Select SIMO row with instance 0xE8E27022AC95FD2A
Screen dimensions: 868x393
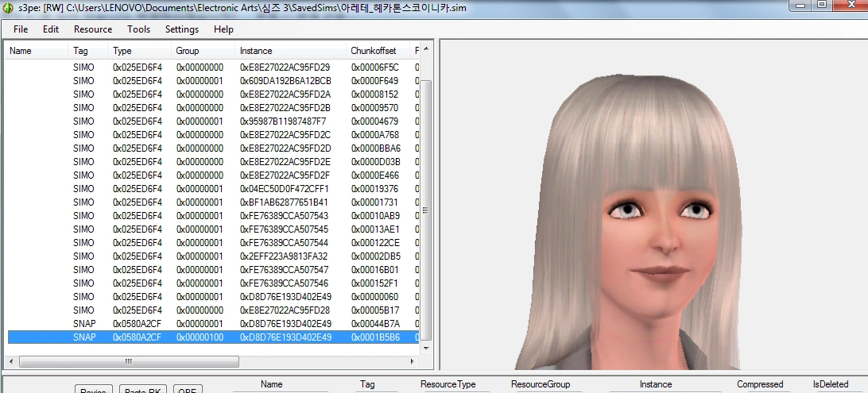[x=213, y=94]
